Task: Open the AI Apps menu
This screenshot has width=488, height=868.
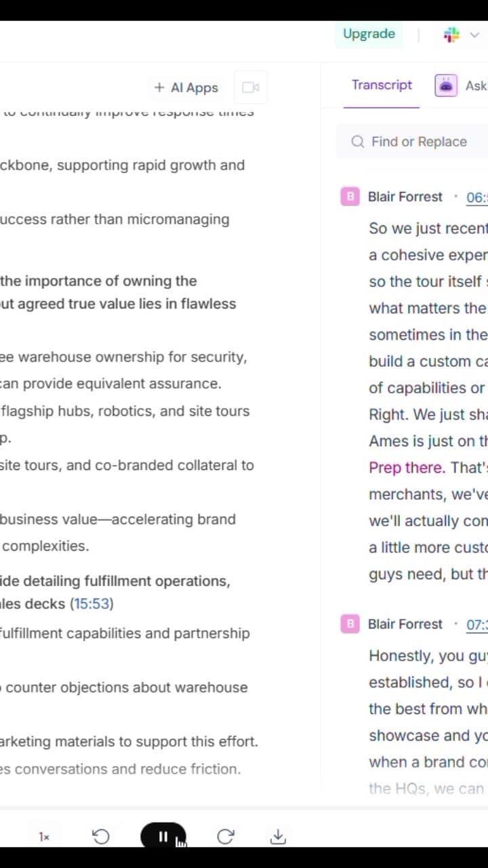Action: pos(186,87)
